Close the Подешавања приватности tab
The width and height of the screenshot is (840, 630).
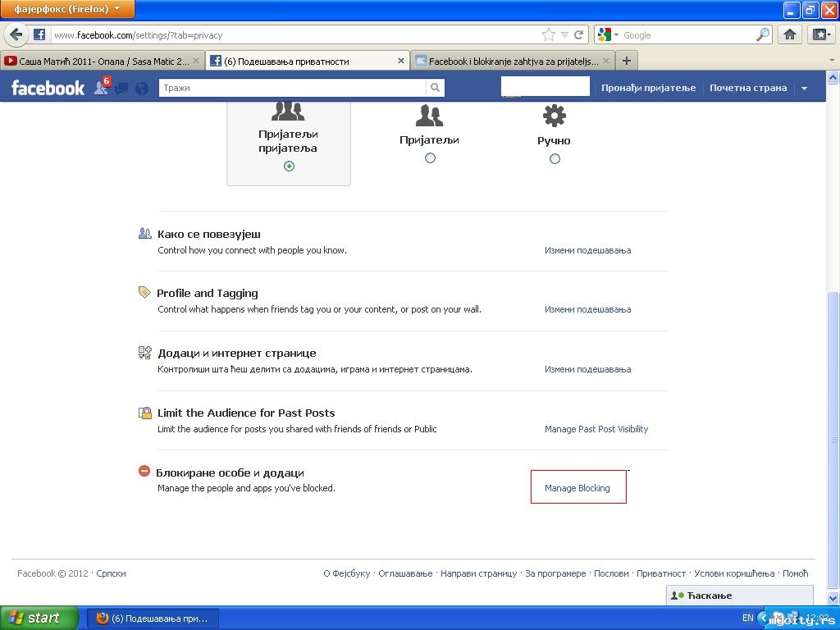point(400,61)
